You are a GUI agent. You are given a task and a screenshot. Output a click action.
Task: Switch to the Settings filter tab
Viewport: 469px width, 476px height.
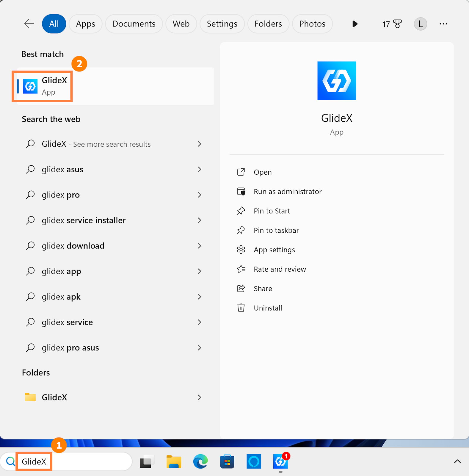click(x=222, y=24)
